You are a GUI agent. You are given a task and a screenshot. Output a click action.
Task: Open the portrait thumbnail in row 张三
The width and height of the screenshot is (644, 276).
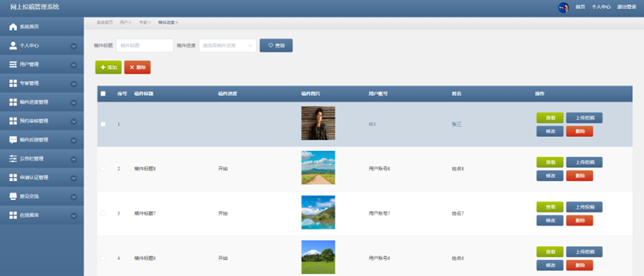coord(318,123)
